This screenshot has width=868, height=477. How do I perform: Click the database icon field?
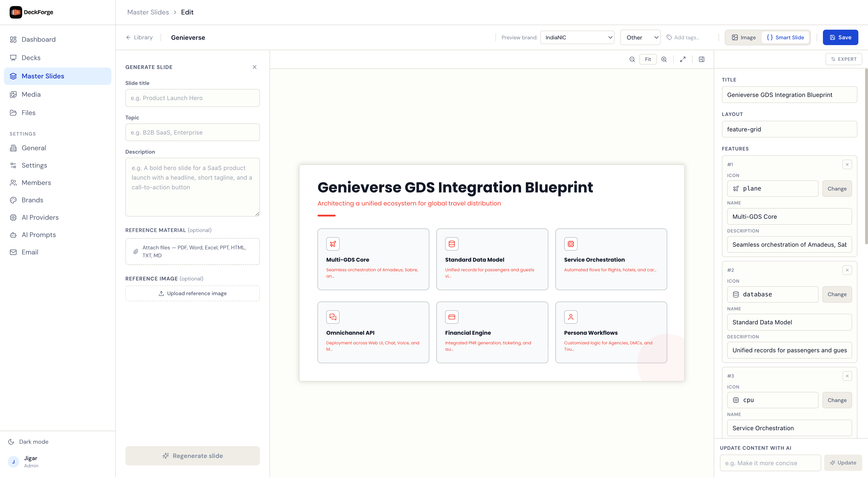tap(773, 294)
